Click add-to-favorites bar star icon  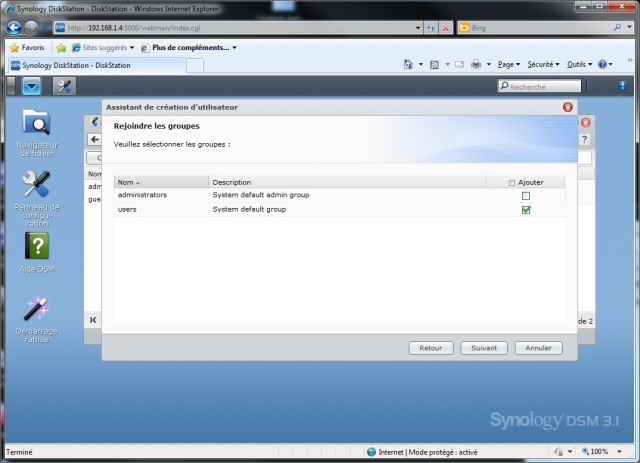[61, 48]
